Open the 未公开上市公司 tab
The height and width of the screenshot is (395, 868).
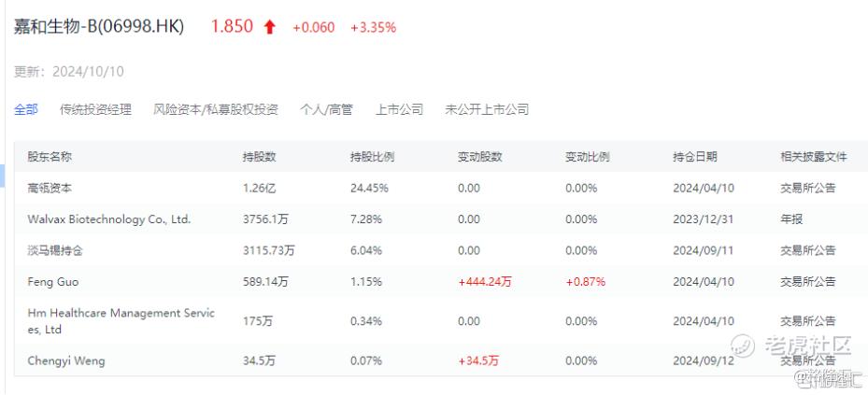(x=487, y=109)
